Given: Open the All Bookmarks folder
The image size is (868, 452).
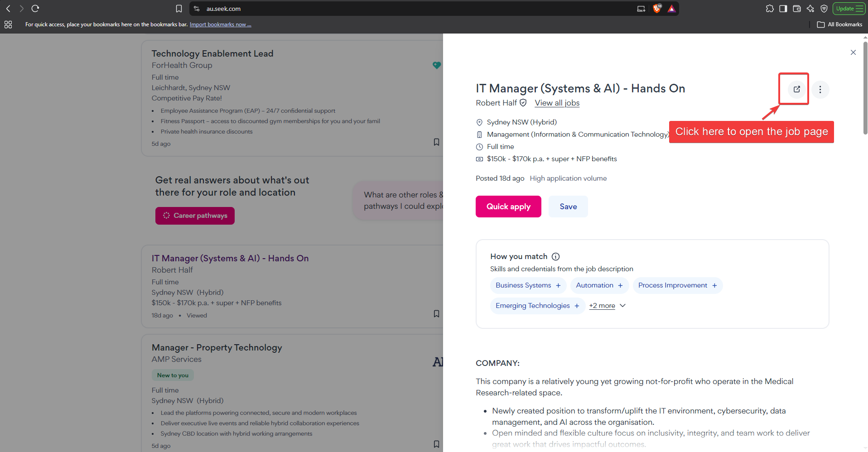Looking at the screenshot, I should click(x=839, y=24).
